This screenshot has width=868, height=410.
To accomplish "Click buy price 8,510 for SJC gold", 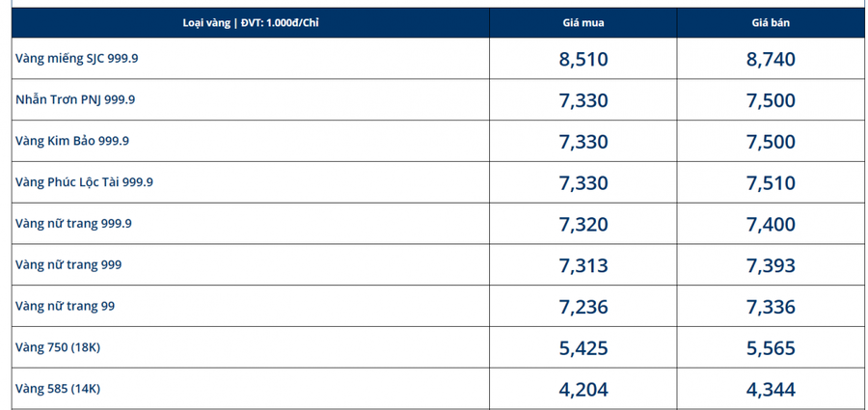I will [583, 59].
